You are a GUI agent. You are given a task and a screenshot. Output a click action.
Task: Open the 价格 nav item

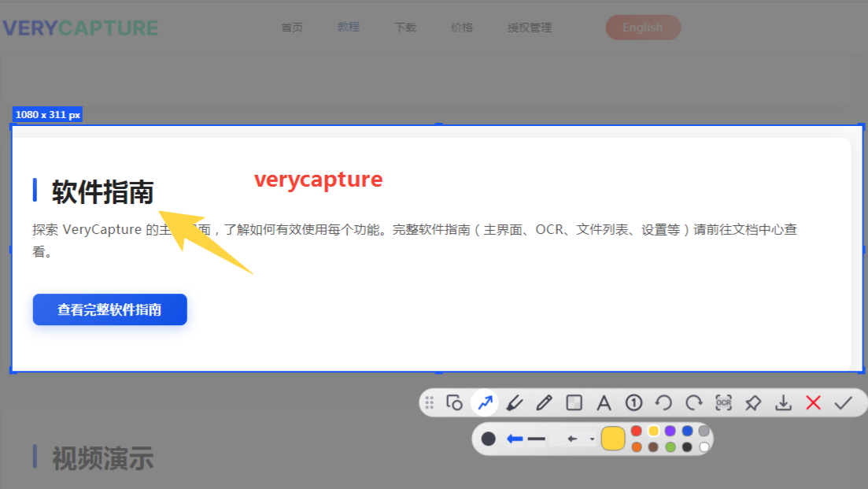coord(462,28)
